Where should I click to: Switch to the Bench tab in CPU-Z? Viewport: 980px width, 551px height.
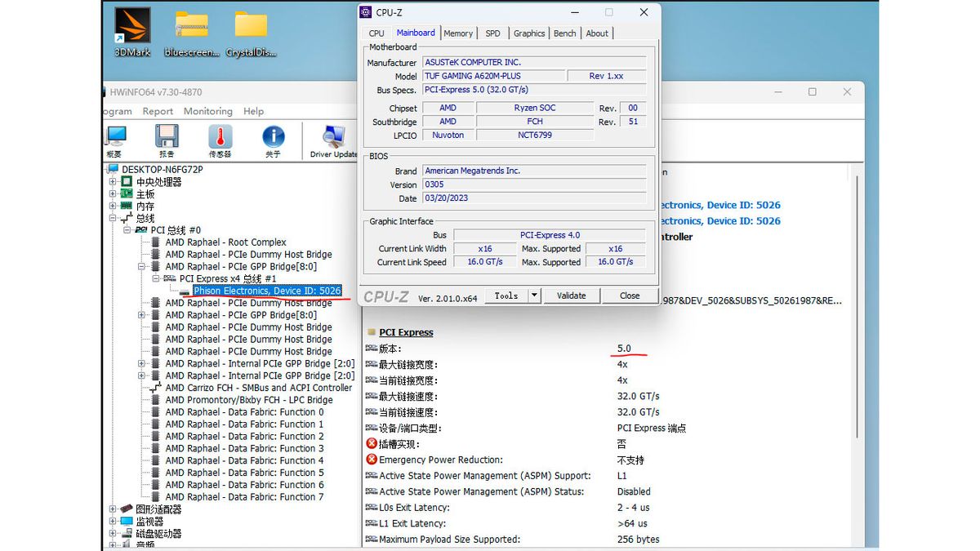[x=564, y=33]
